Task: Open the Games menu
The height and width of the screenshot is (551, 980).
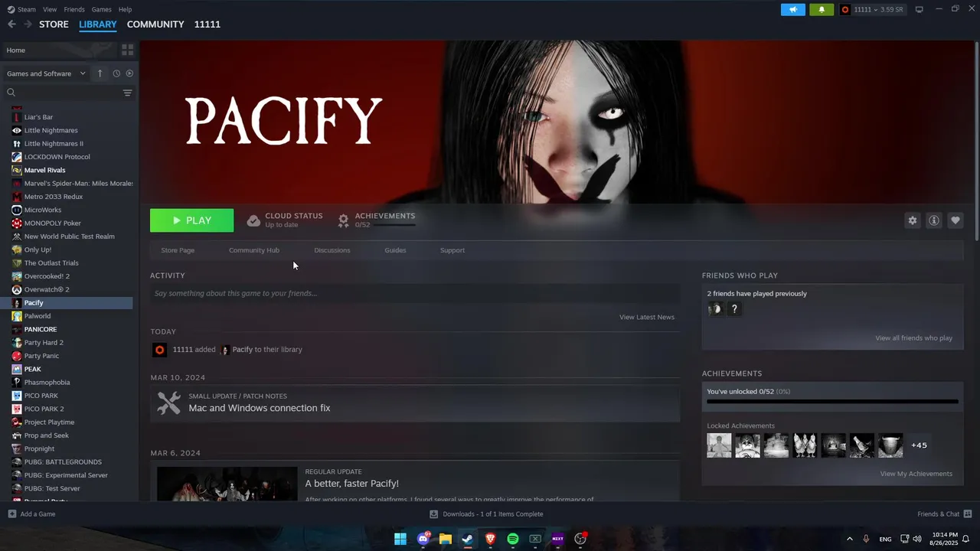Action: click(x=101, y=9)
